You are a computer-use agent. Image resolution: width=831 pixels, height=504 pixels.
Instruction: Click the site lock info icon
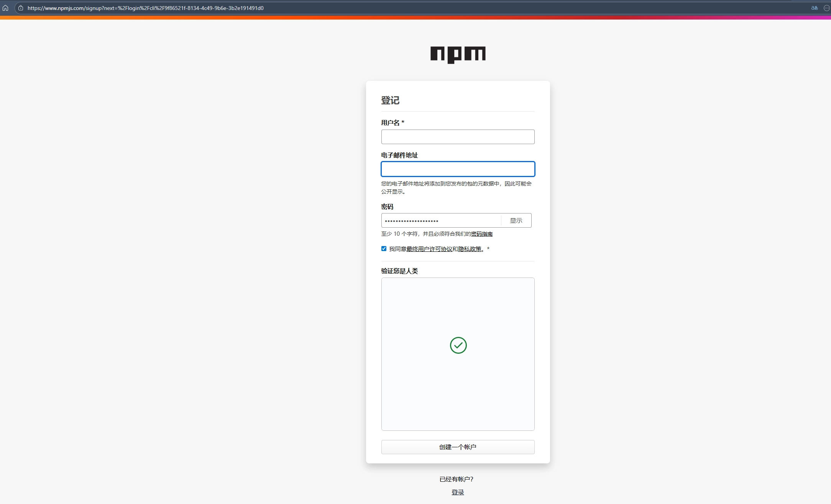coord(21,8)
